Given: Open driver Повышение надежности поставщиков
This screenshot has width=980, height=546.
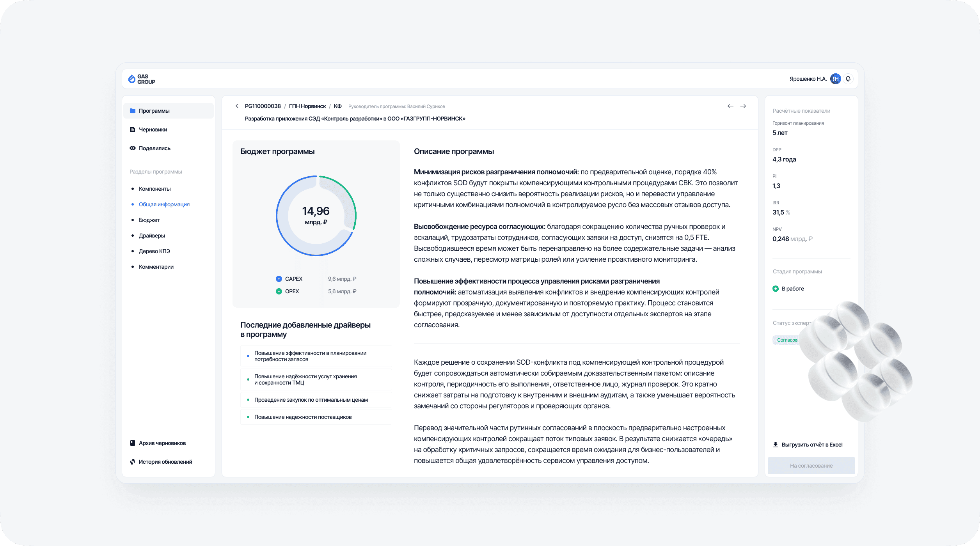Looking at the screenshot, I should [x=316, y=417].
